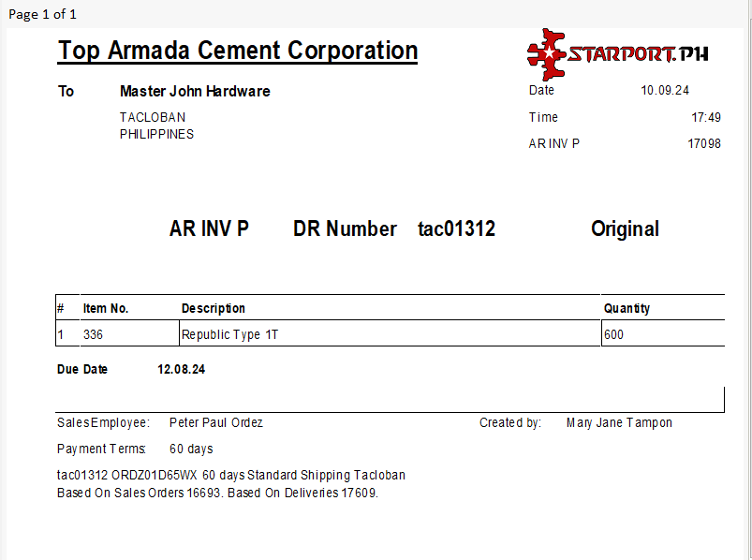
Task: Click the Description column header
Action: pyautogui.click(x=214, y=308)
